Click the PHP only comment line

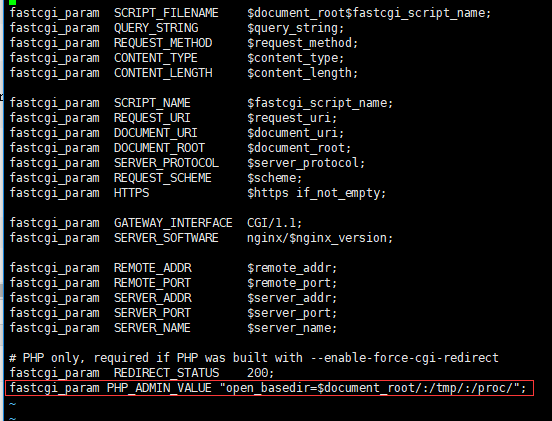pyautogui.click(x=254, y=358)
